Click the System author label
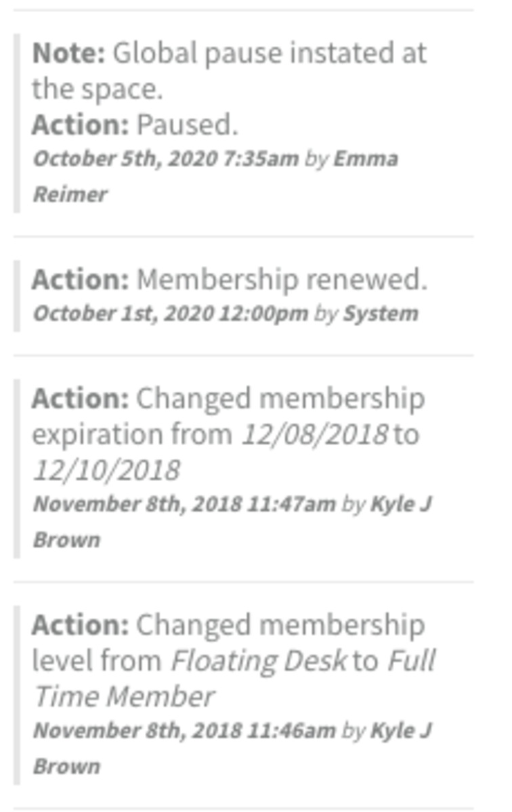This screenshot has width=512, height=812. tap(381, 313)
